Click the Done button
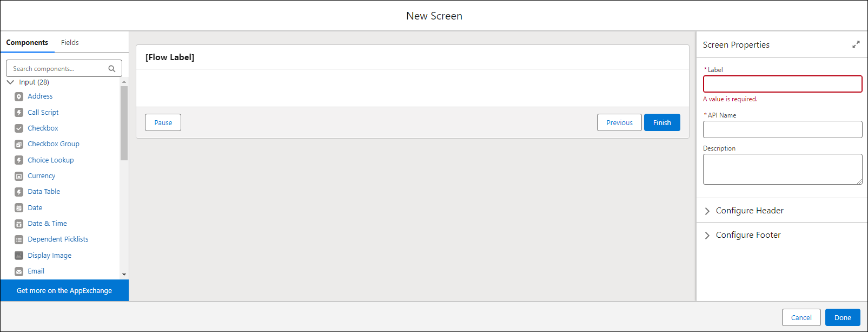 coord(843,317)
